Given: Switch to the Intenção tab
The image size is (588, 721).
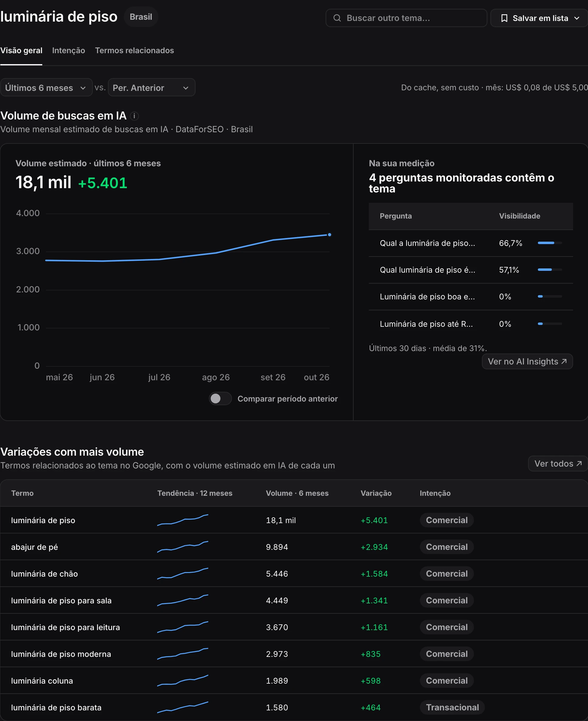Looking at the screenshot, I should (68, 50).
